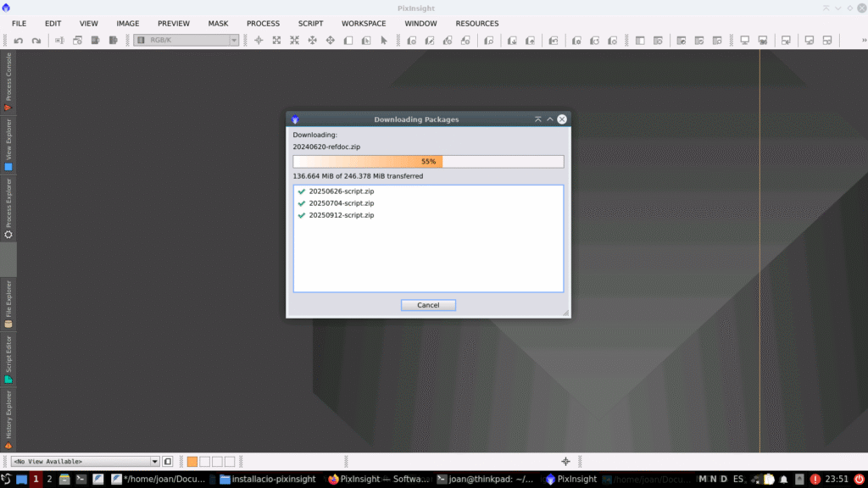The image size is (868, 488).
Task: Open the PROCESS menu
Action: coord(263,24)
